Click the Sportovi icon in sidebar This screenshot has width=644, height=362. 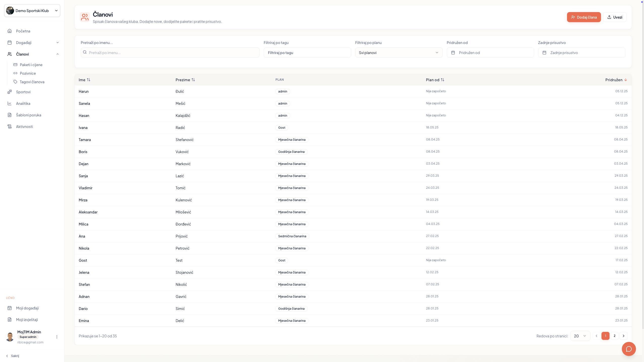10,92
